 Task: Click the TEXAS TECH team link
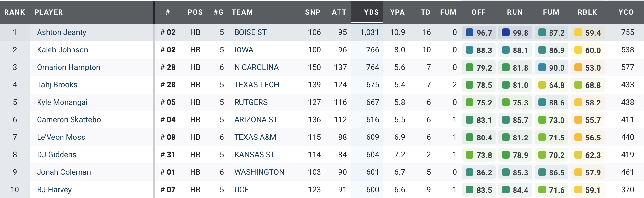pyautogui.click(x=257, y=85)
